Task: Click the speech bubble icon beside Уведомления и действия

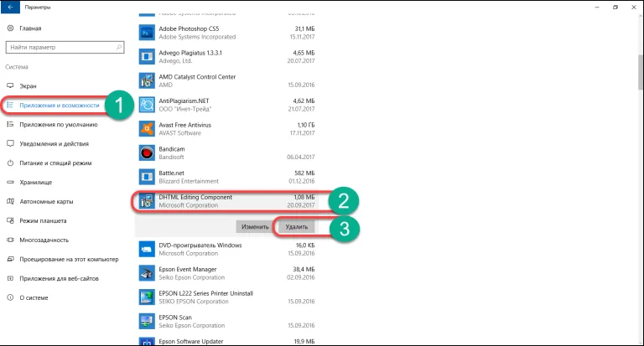Action: click(10, 143)
